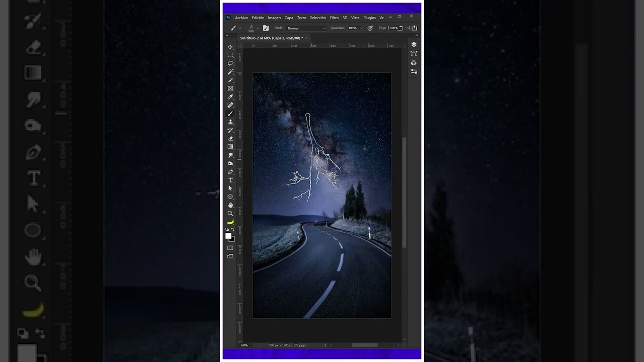Select the Lasso tool
644x362 pixels.
(x=230, y=63)
